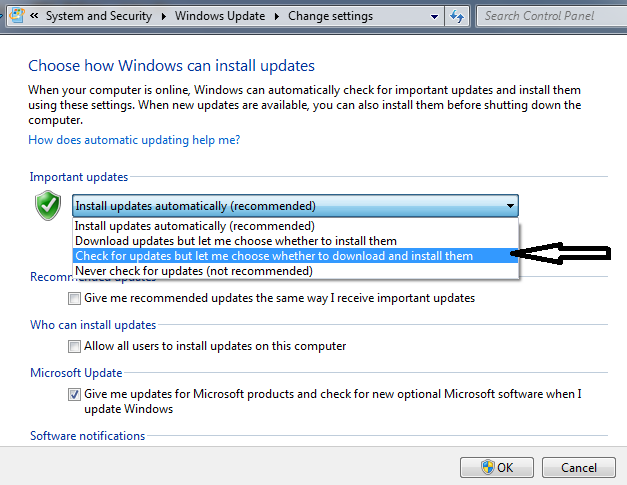Click the Change settings breadcrumb

coord(330,16)
